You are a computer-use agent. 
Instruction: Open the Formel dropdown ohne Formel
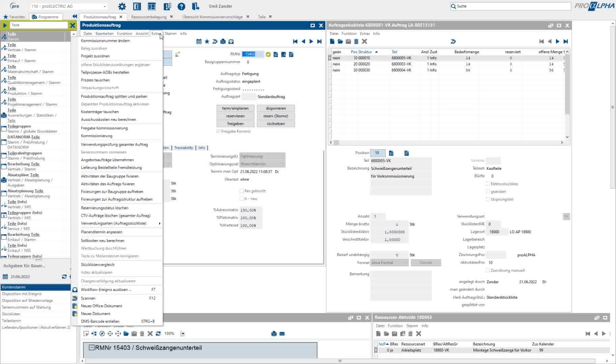point(389,263)
